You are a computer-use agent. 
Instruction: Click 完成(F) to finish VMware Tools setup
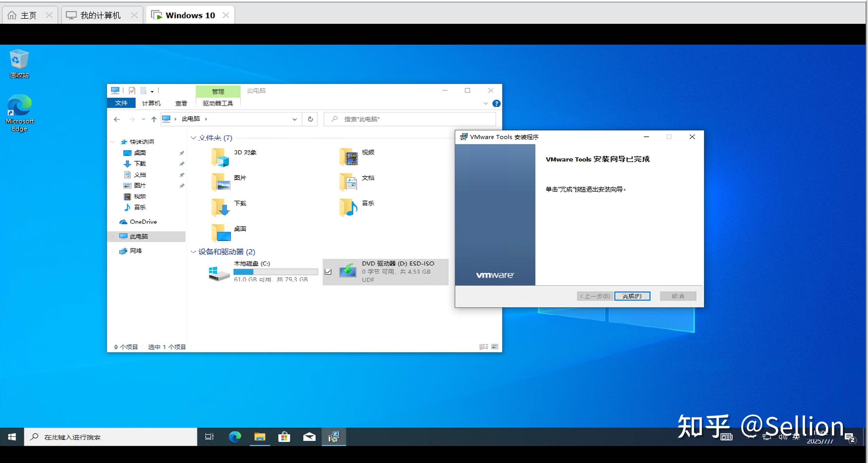click(632, 296)
